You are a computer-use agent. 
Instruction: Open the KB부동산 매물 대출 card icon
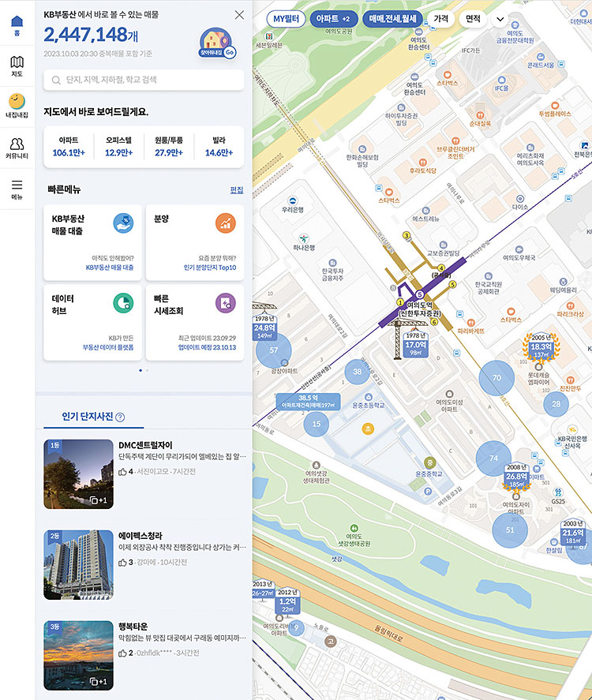point(123,223)
